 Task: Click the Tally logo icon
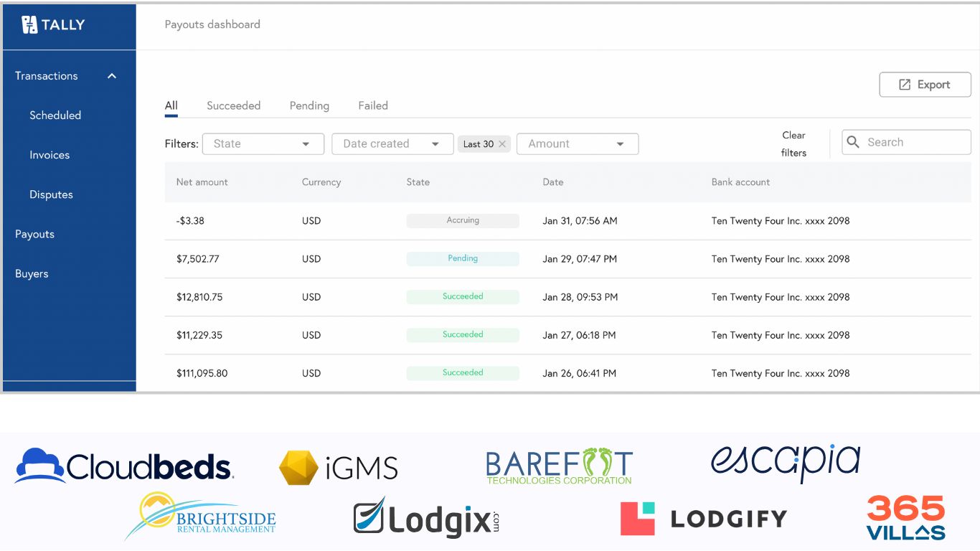coord(29,25)
